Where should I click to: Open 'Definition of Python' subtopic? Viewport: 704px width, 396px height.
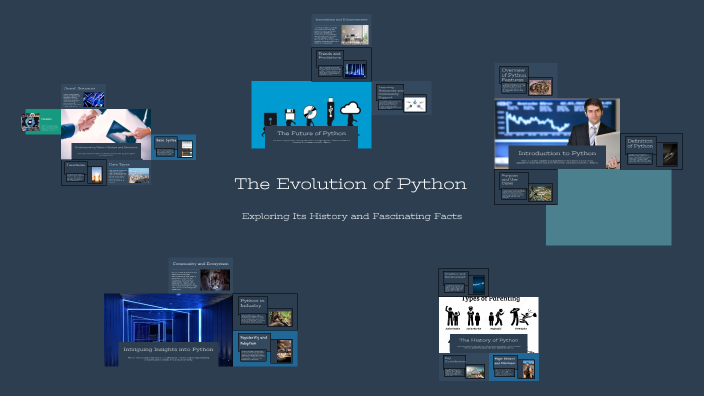(651, 152)
